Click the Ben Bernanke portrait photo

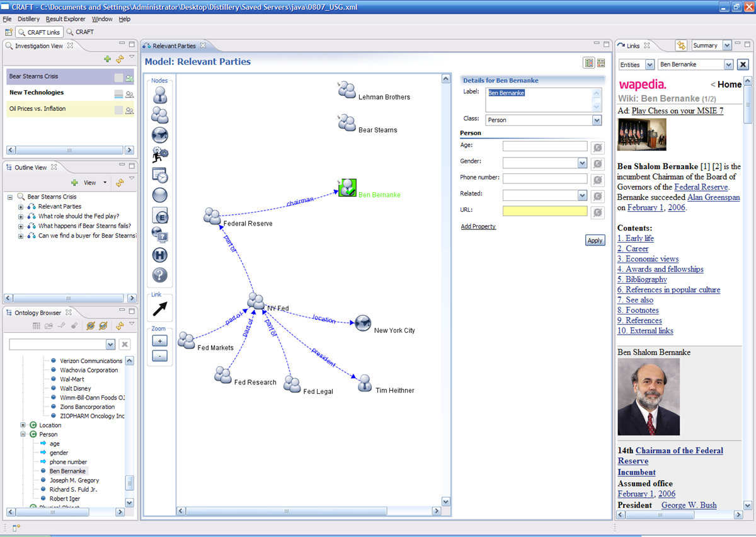649,397
